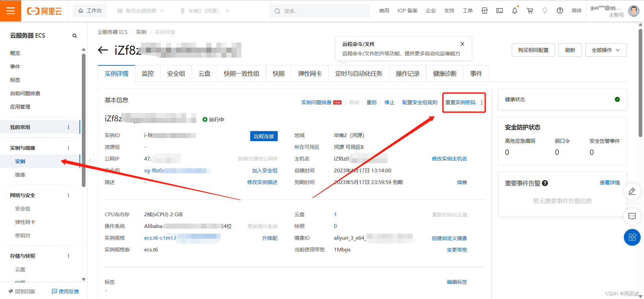Open 使用反馈 feedback link

pos(65,291)
